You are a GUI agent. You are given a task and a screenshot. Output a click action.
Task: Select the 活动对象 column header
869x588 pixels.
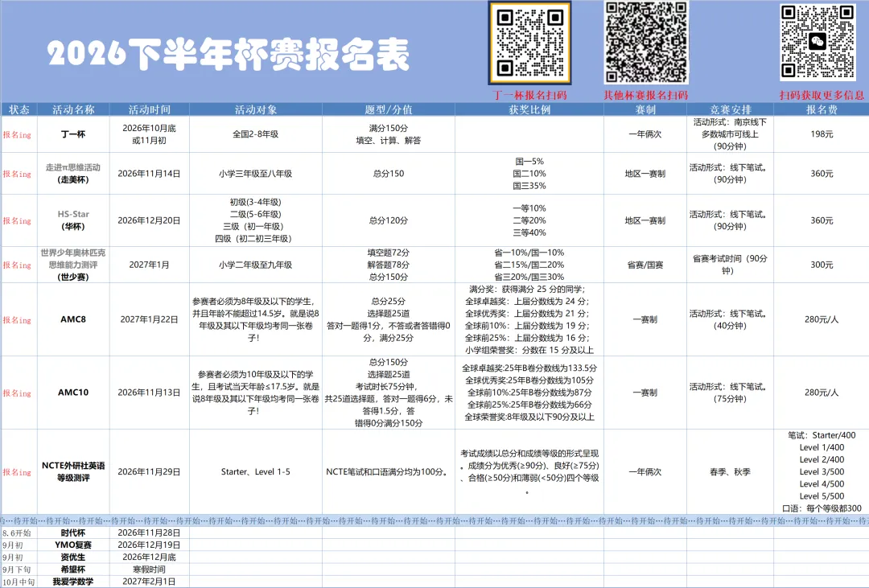click(256, 109)
